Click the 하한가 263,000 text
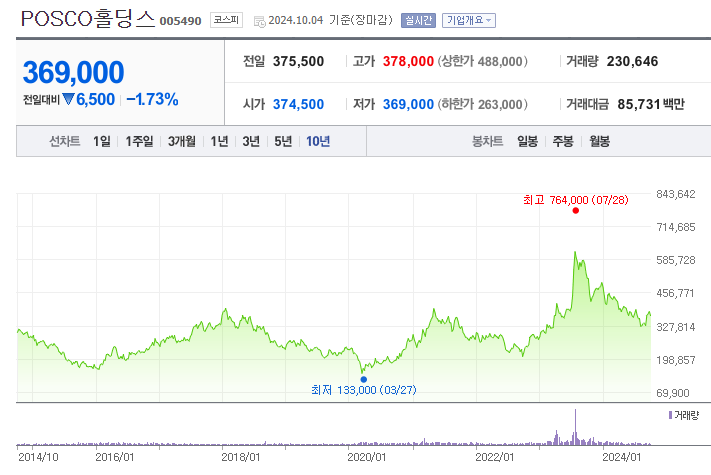Viewport: 711px width, 475px height. (x=482, y=104)
